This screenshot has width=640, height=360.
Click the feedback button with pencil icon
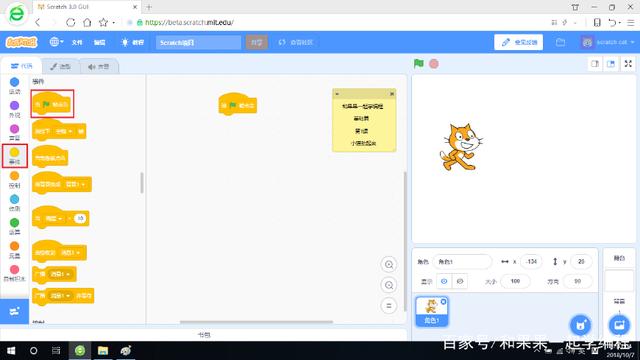(518, 42)
